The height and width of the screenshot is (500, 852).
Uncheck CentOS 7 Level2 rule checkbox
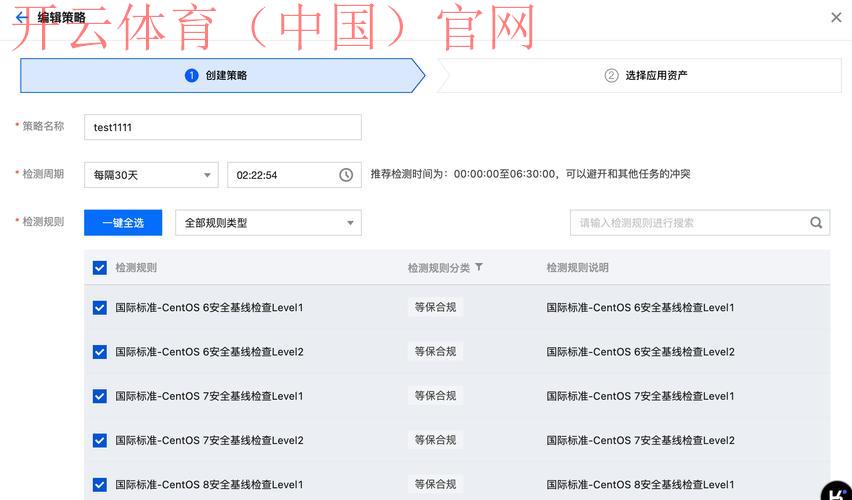pos(99,440)
